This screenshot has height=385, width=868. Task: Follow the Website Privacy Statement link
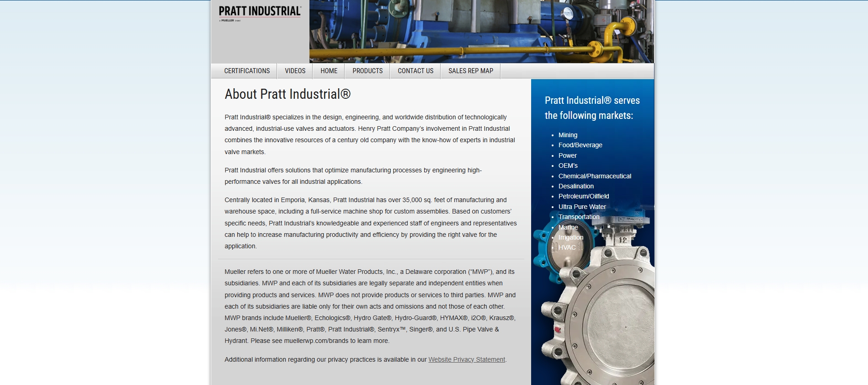(x=467, y=359)
